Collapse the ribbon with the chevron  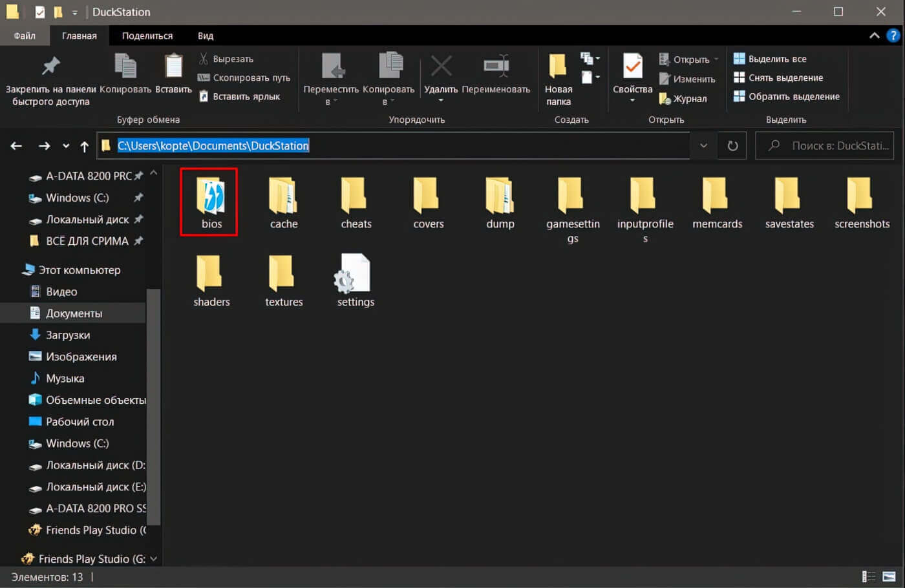tap(874, 36)
